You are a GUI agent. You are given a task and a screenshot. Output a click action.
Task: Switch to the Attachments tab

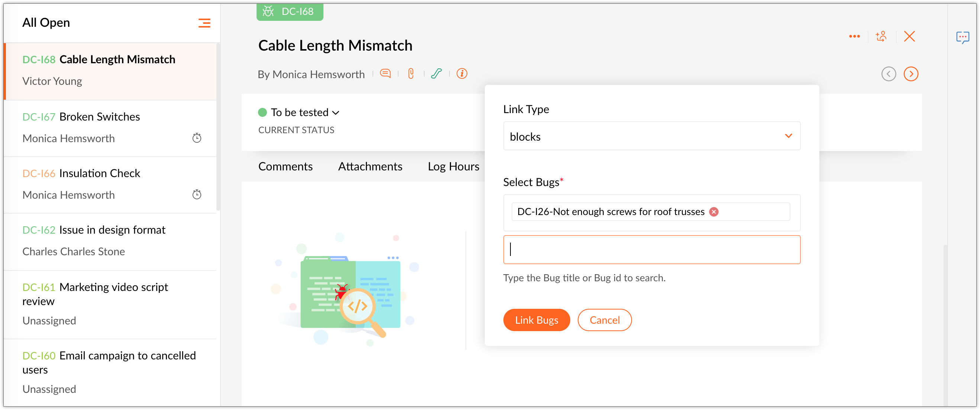tap(370, 166)
